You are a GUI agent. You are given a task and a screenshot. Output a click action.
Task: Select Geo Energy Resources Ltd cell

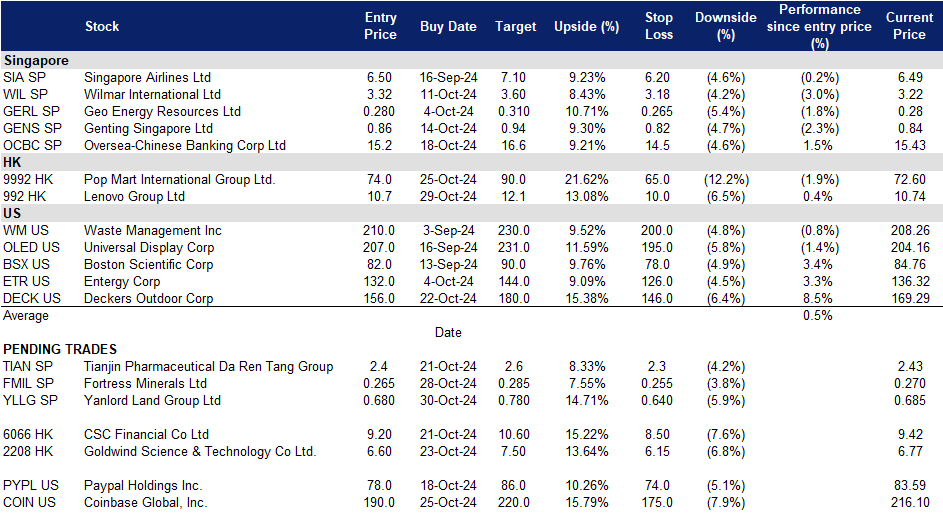click(x=162, y=111)
